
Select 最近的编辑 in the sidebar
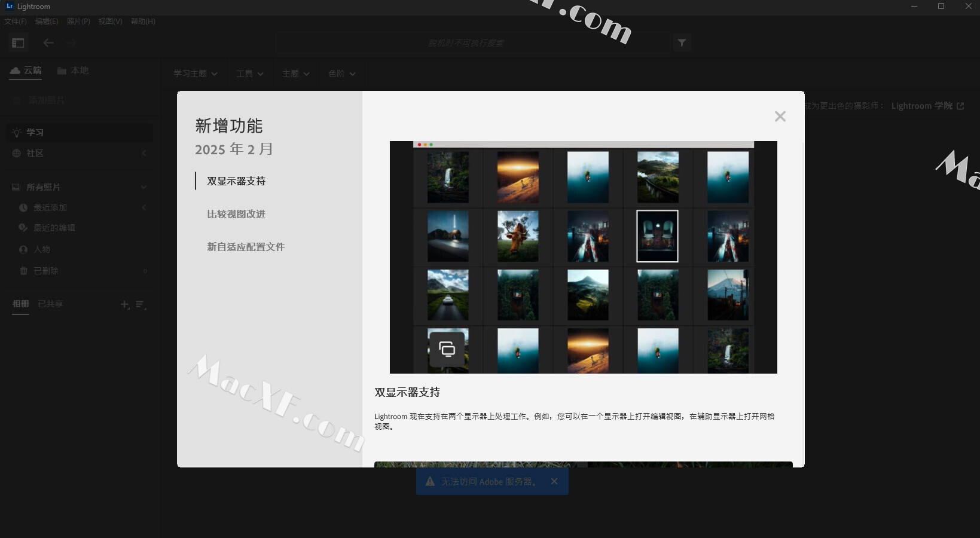pyautogui.click(x=54, y=228)
